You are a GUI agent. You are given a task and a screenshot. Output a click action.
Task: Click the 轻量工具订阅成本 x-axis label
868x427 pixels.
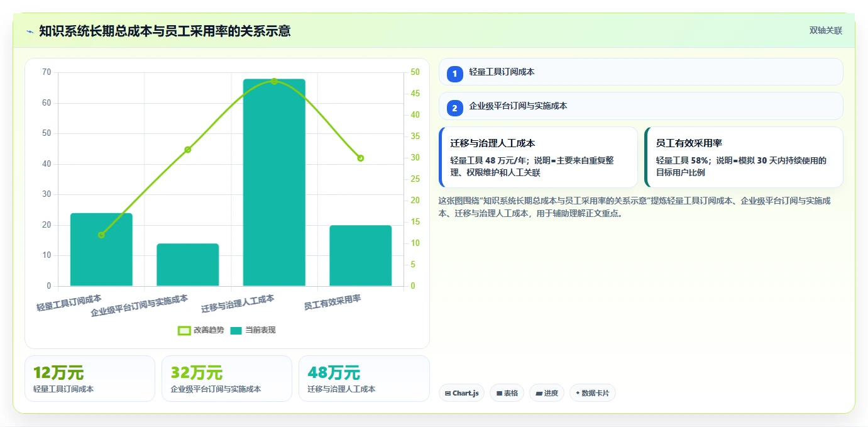(69, 302)
